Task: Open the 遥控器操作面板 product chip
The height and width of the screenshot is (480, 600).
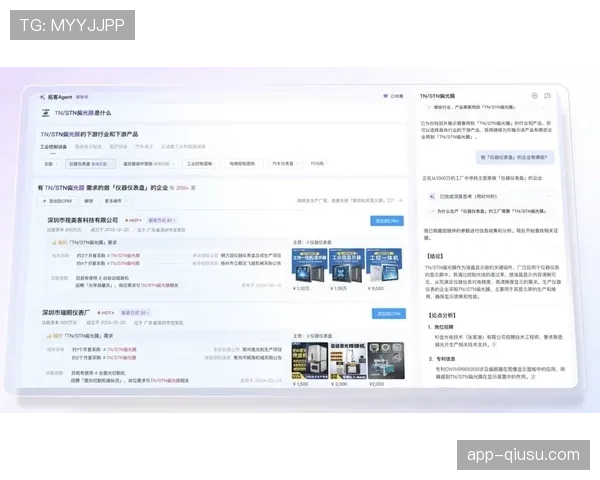Action: click(148, 164)
